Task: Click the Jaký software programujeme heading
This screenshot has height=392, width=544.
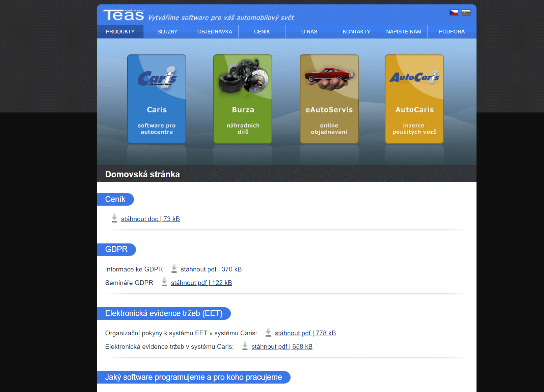Action: [194, 377]
